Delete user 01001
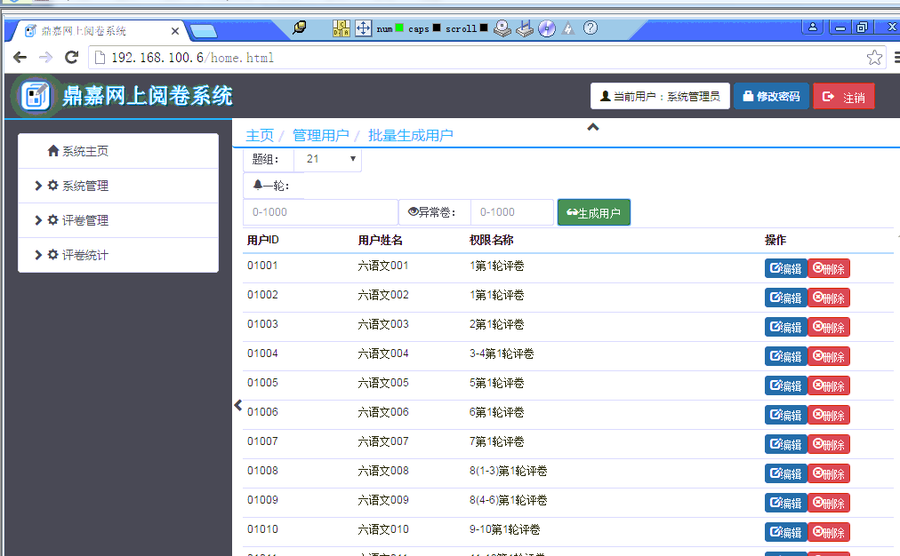The height and width of the screenshot is (556, 900). click(x=829, y=269)
